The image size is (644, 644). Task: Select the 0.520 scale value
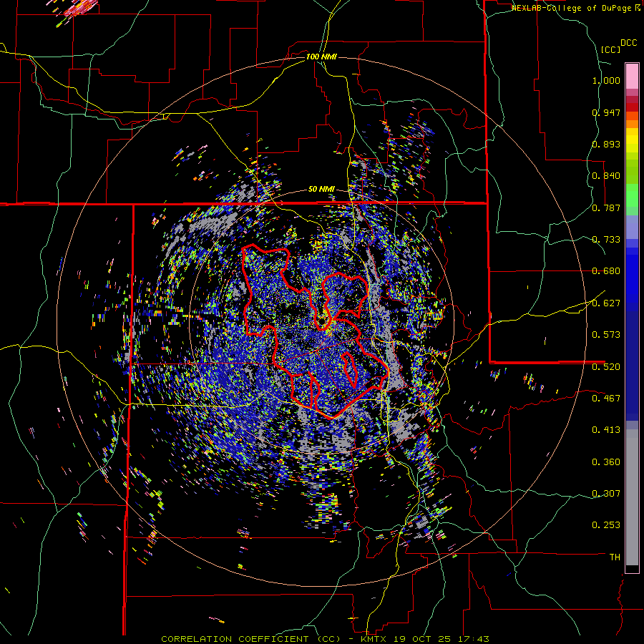606,366
